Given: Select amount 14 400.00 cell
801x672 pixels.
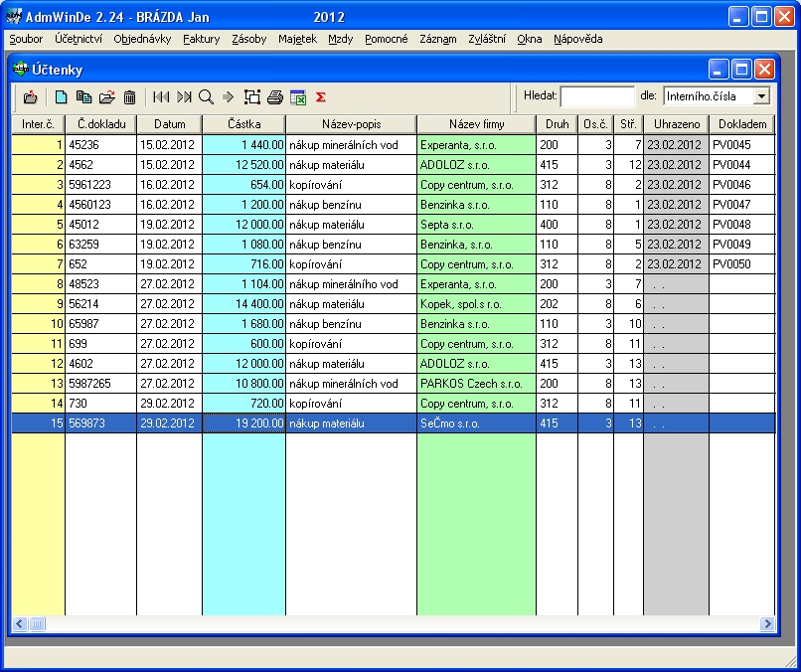Looking at the screenshot, I should click(x=243, y=304).
